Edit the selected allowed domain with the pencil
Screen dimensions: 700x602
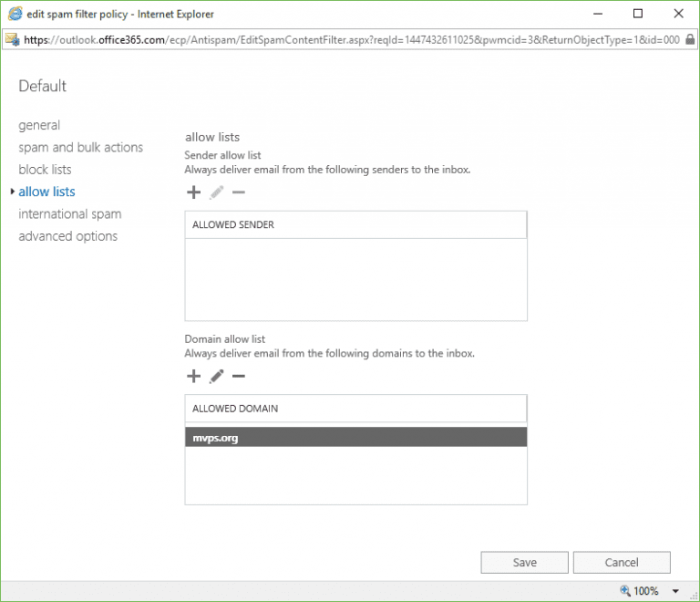point(217,376)
